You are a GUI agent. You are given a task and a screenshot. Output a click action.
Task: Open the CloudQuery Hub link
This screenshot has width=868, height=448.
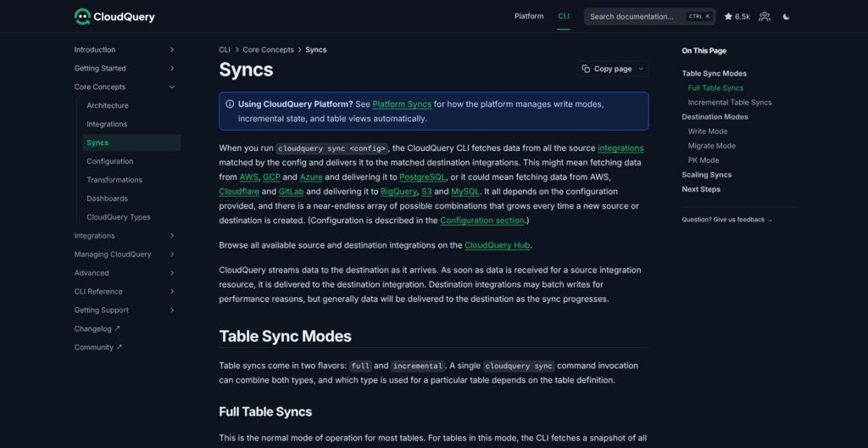[x=497, y=245]
